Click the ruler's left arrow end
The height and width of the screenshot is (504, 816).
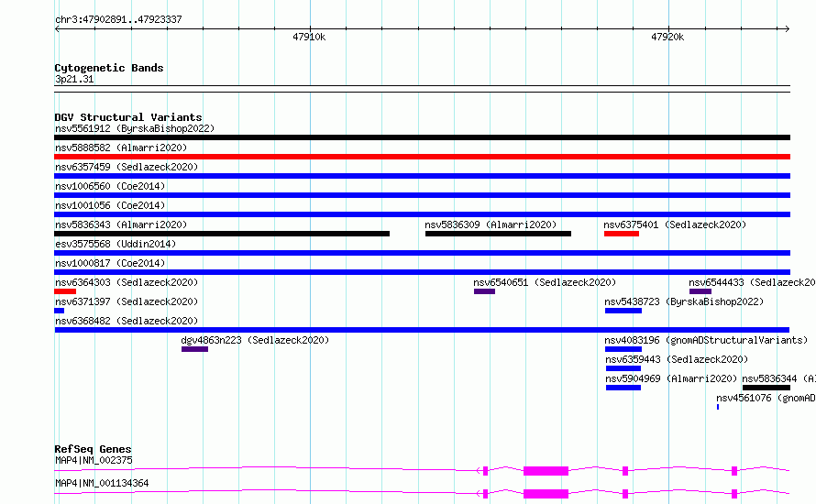click(x=57, y=29)
